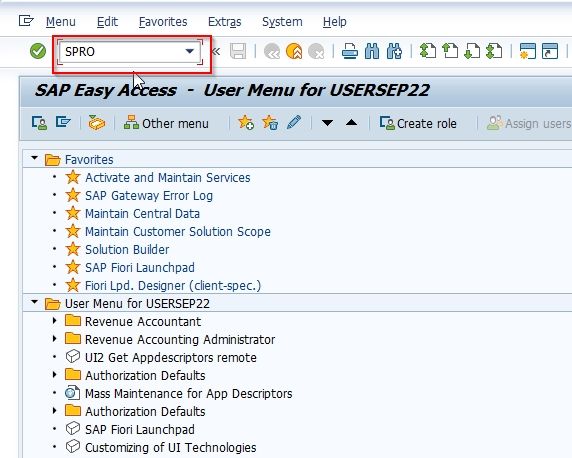572x458 pixels.
Task: Click the Create New Session window icon
Action: pos(527,51)
